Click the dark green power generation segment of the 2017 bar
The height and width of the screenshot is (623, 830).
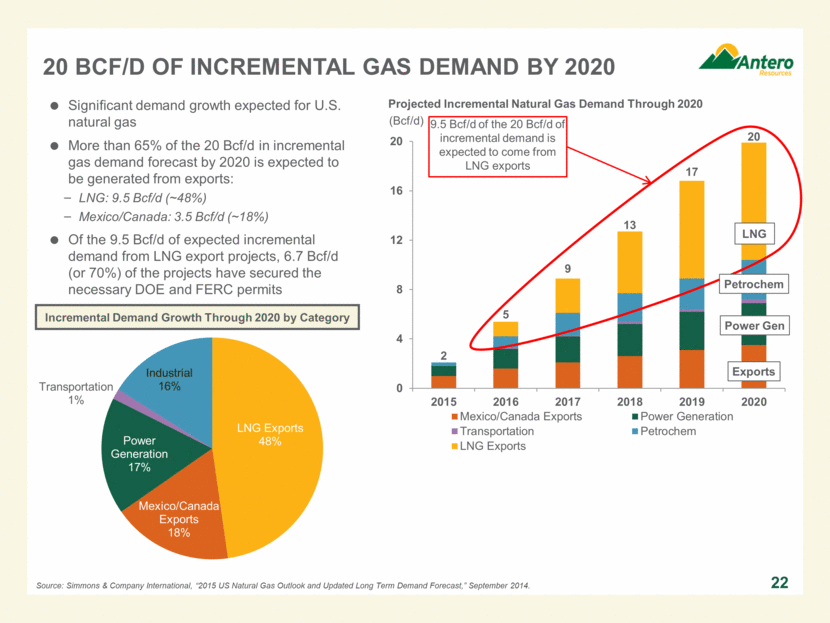click(x=567, y=350)
